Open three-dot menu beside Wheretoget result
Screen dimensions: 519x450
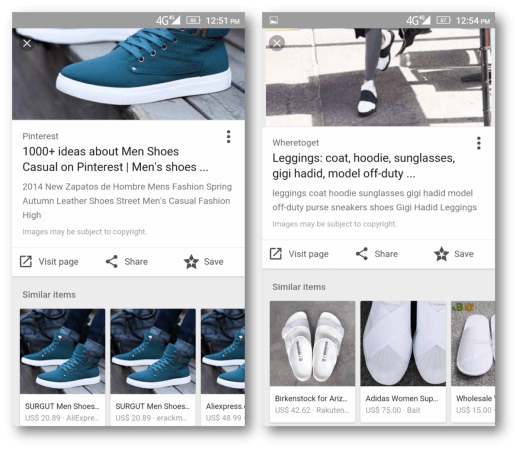pyautogui.click(x=479, y=143)
